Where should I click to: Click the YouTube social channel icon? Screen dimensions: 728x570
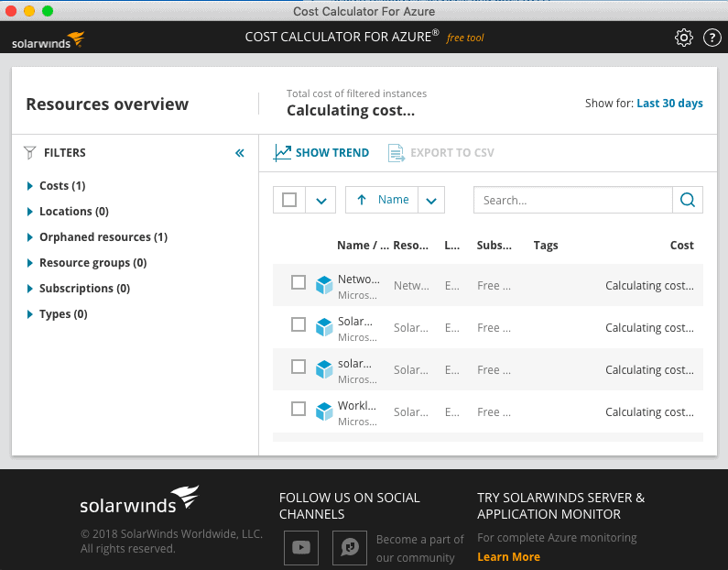pyautogui.click(x=301, y=548)
